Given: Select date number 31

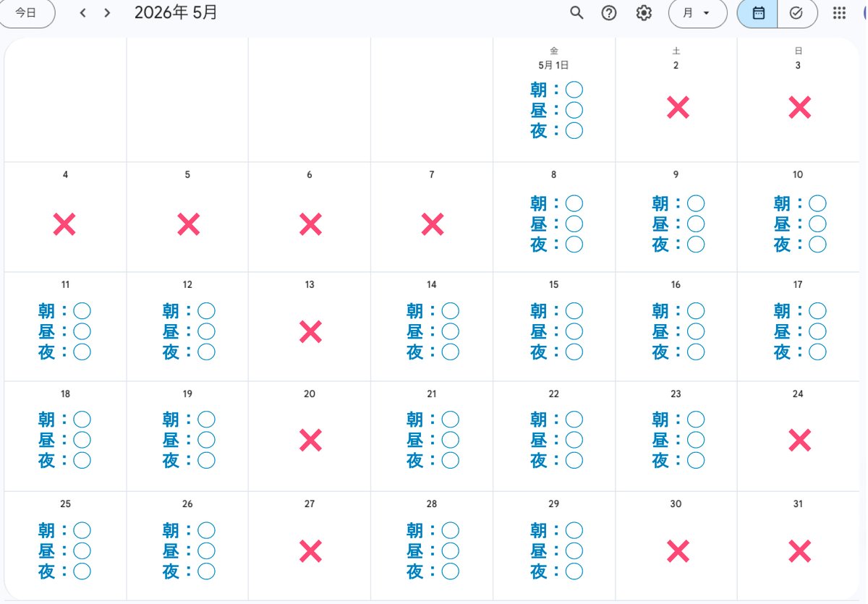Looking at the screenshot, I should 798,504.
